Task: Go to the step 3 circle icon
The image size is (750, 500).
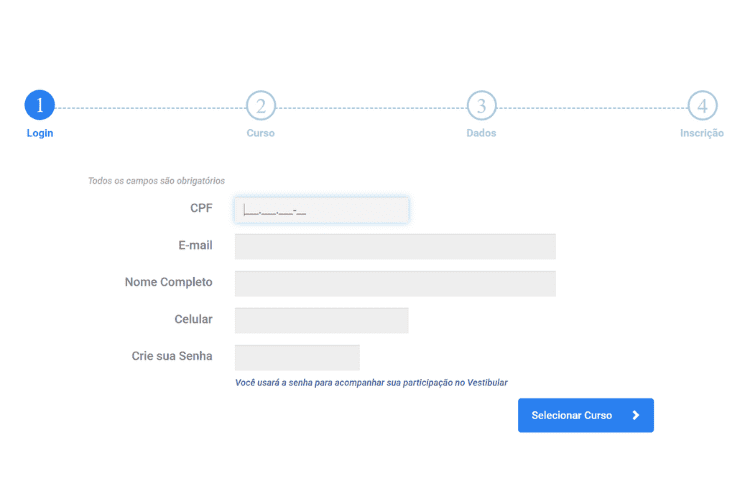Action: [482, 105]
